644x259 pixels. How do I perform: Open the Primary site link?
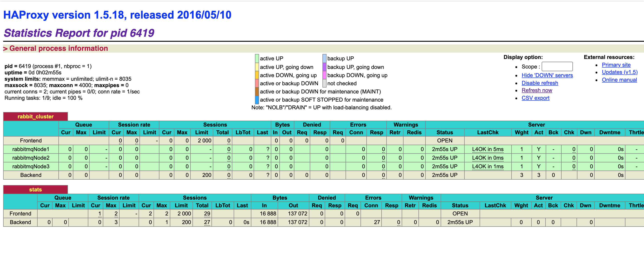(x=616, y=65)
